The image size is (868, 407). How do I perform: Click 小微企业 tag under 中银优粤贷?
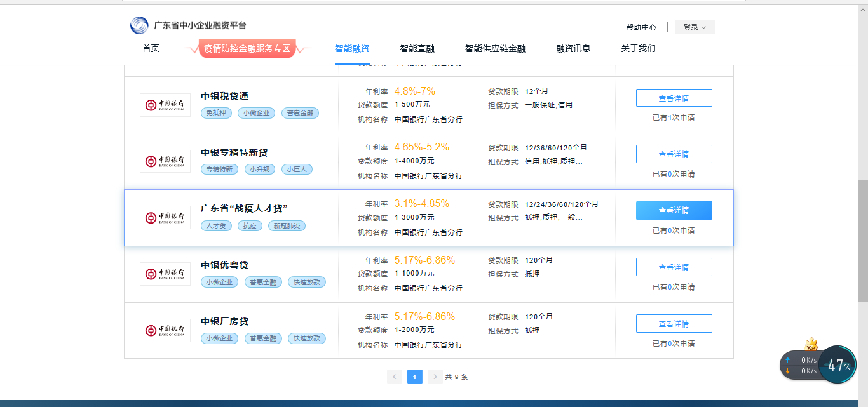220,282
